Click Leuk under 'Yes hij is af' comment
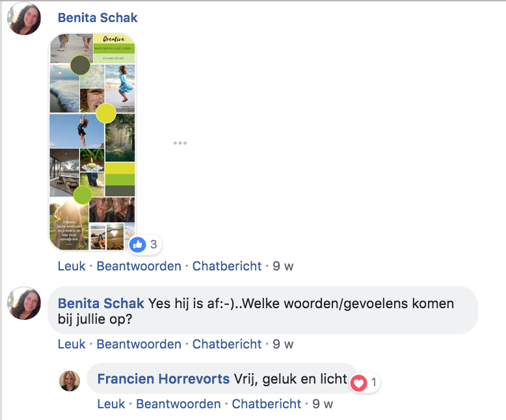Screen dimensions: 506x420 pos(72,344)
